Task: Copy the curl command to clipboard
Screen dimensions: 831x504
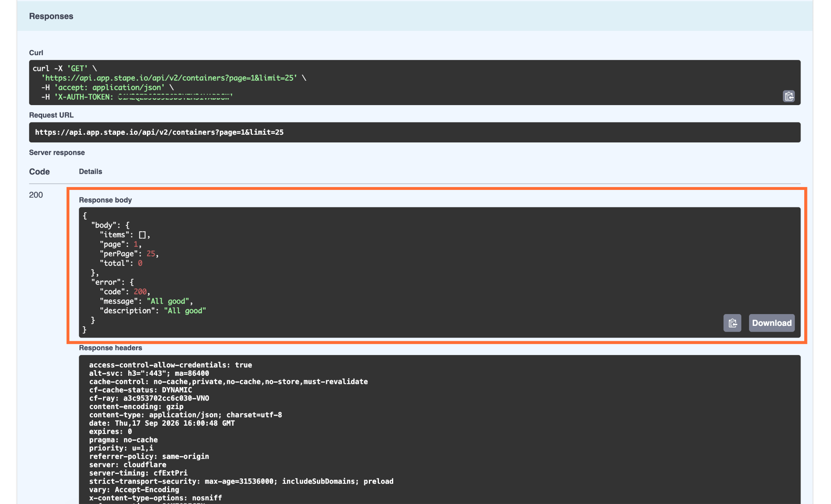Action: 788,96
